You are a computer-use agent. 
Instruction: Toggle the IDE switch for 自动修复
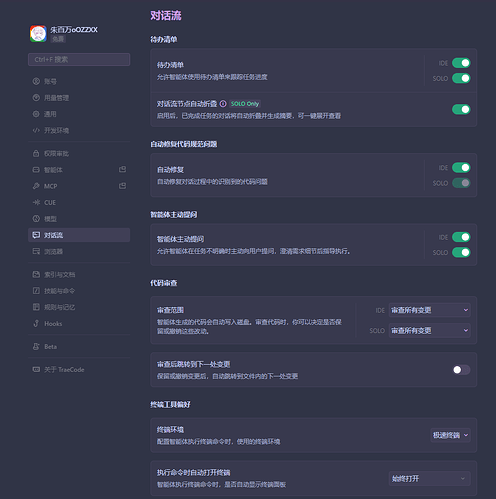(461, 167)
